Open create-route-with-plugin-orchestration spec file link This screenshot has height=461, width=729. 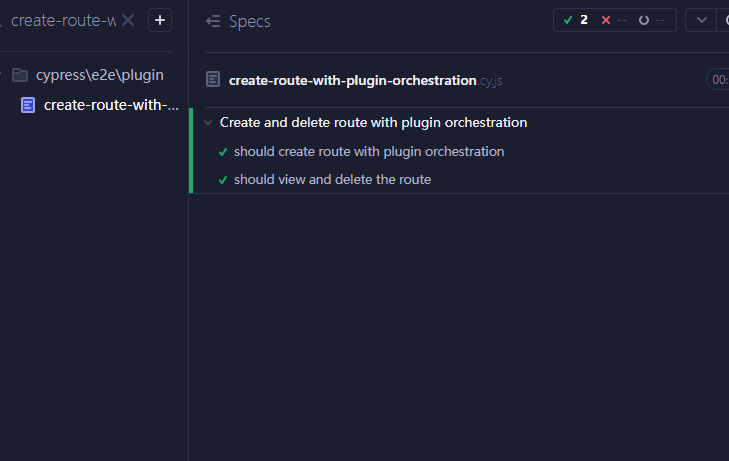tap(352, 80)
